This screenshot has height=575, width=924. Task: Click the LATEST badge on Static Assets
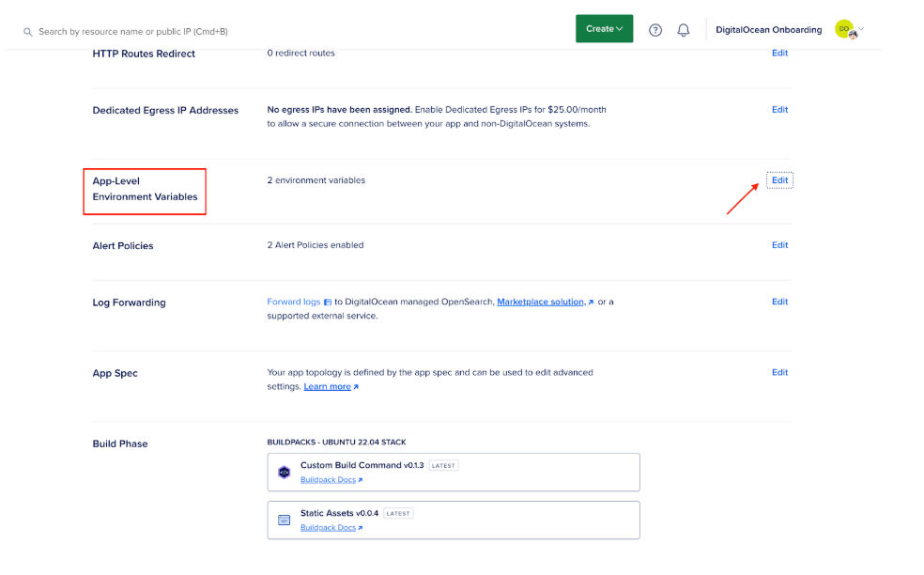pos(398,513)
